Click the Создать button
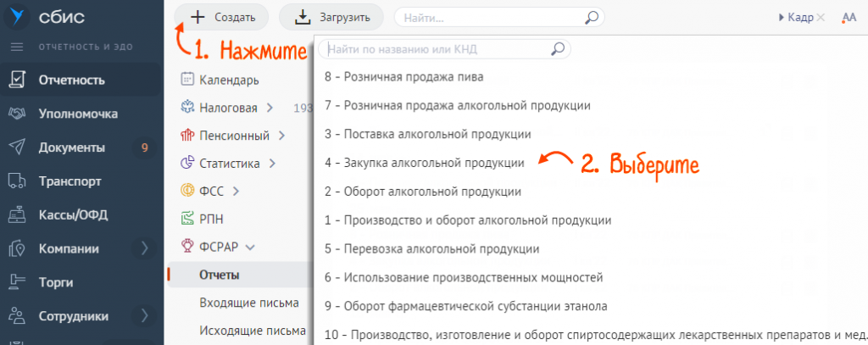The image size is (868, 345). (221, 17)
